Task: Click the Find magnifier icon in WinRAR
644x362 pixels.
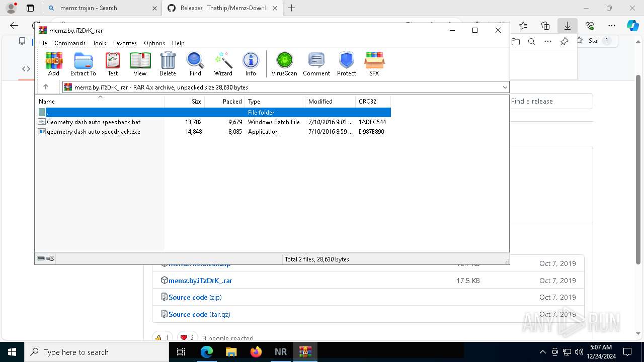Action: tap(195, 64)
